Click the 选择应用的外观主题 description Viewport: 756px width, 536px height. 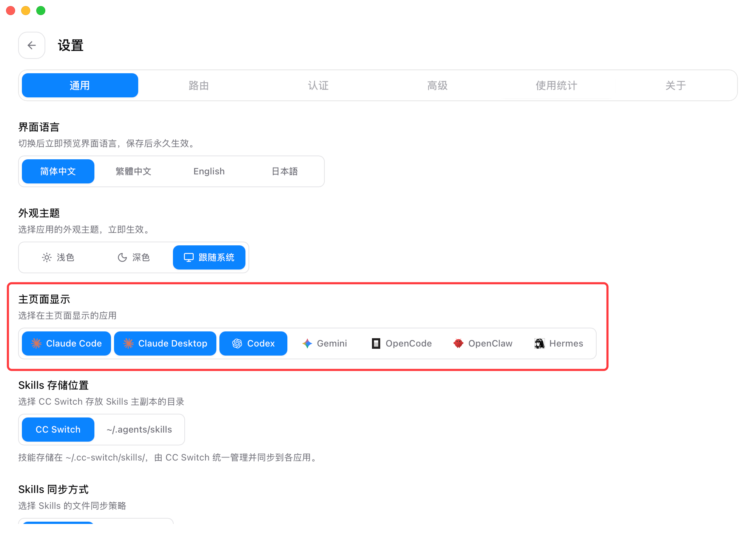click(x=85, y=229)
